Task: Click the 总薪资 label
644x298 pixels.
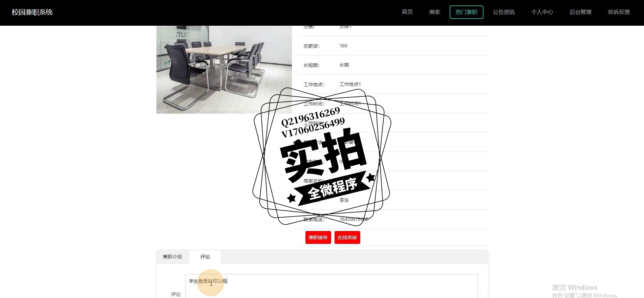Action: [x=312, y=46]
